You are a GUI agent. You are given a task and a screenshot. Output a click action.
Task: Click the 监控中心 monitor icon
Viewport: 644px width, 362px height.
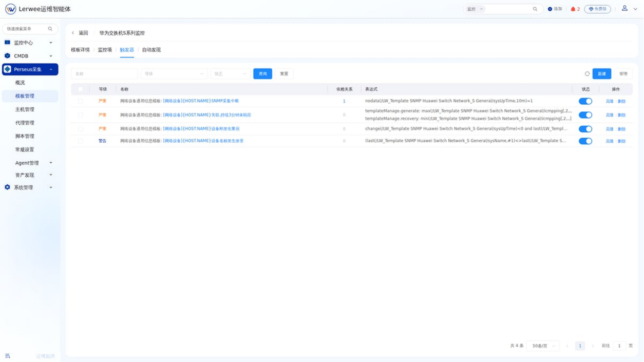click(7, 43)
